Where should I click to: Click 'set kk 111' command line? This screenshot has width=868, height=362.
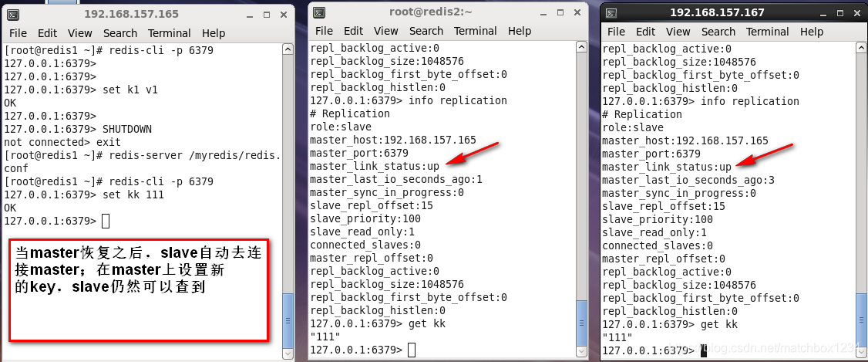84,195
